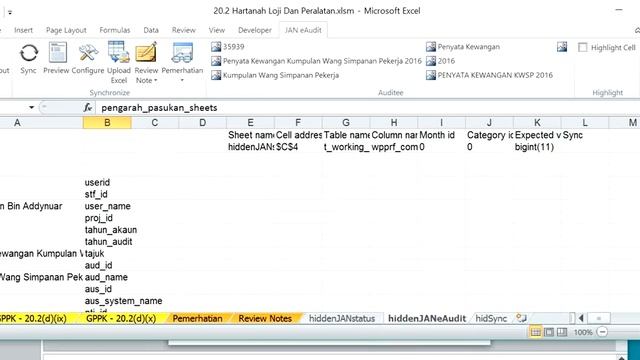Switch to Page Layout view icon
This screenshot has height=360, width=640.
(x=549, y=332)
